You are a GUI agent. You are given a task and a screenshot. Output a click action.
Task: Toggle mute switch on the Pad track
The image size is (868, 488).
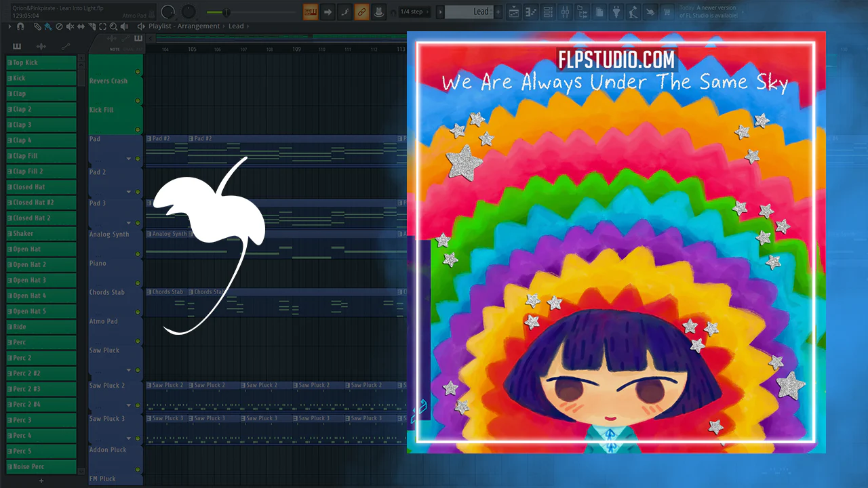pos(138,159)
